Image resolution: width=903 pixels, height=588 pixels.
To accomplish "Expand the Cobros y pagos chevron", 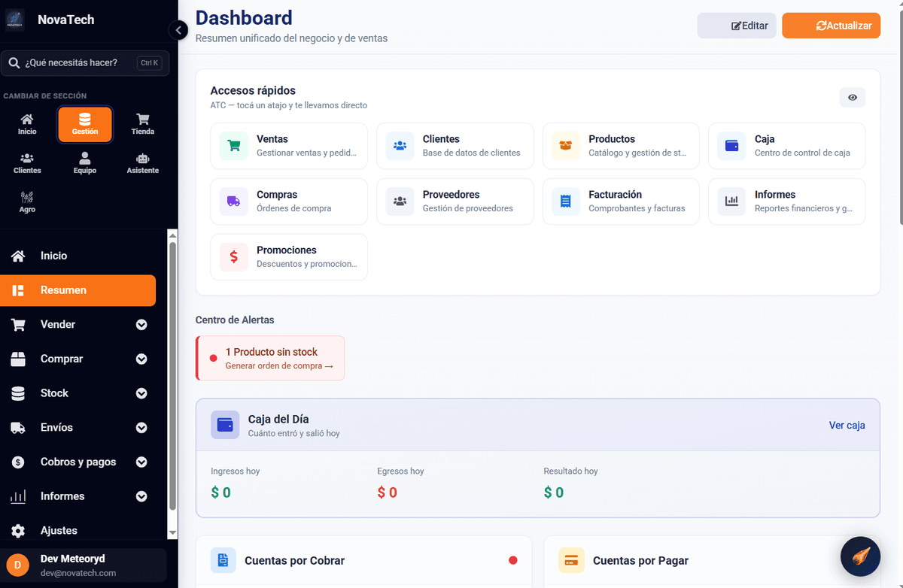I will point(141,462).
